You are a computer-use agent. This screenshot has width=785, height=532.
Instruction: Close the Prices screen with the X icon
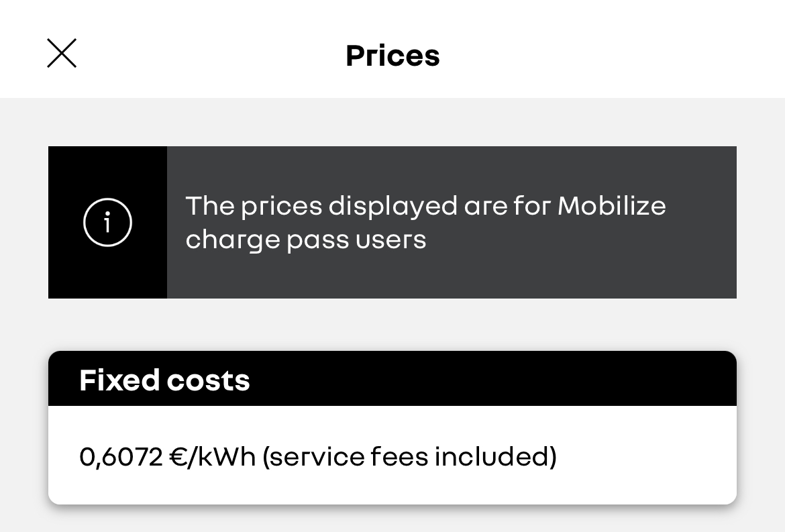click(x=62, y=53)
